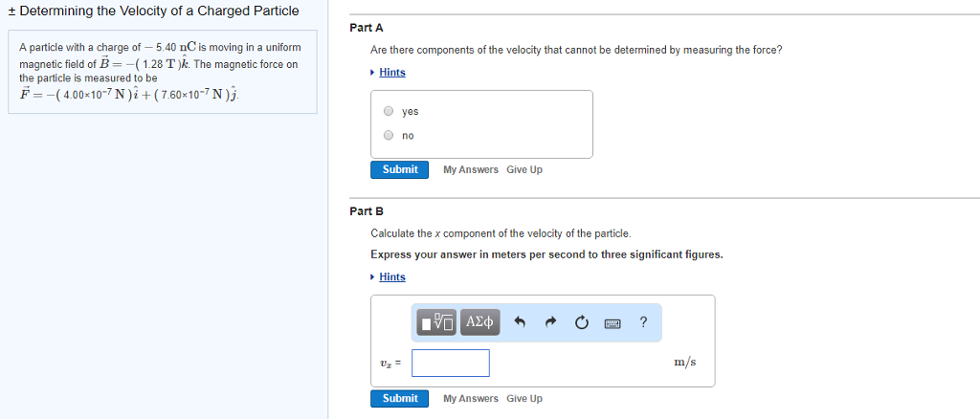Submit the Part B velocity answer
Viewport: 980px width, 419px height.
(x=399, y=398)
